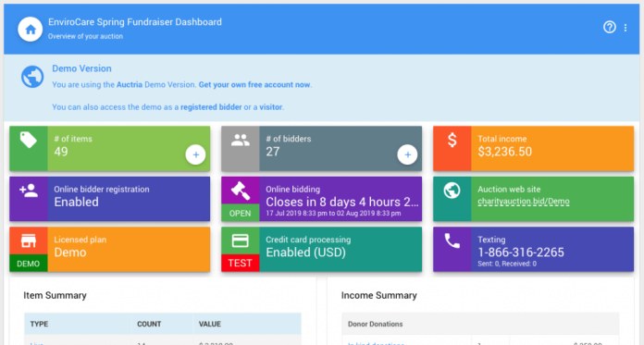
Task: Click the VALUE column header
Action: pyautogui.click(x=209, y=324)
